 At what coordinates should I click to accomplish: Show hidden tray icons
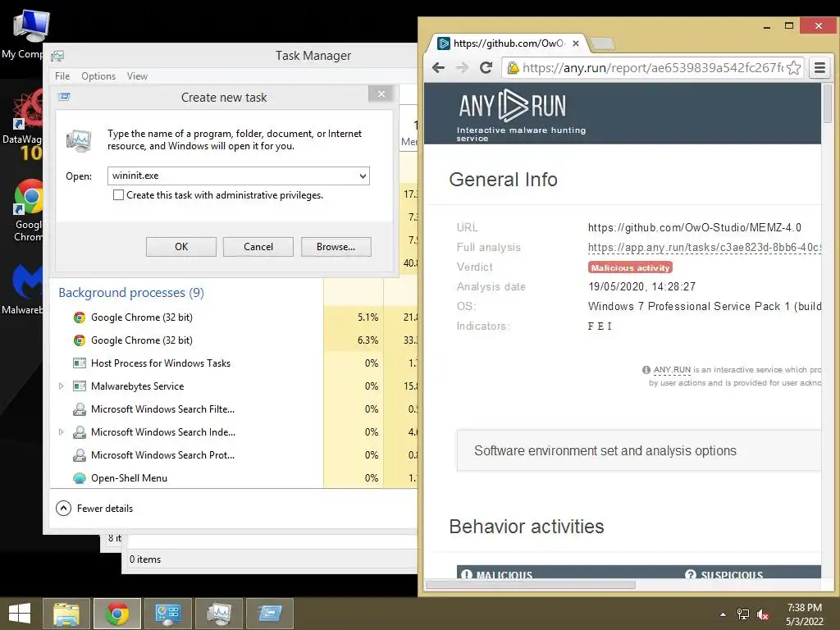click(x=724, y=614)
